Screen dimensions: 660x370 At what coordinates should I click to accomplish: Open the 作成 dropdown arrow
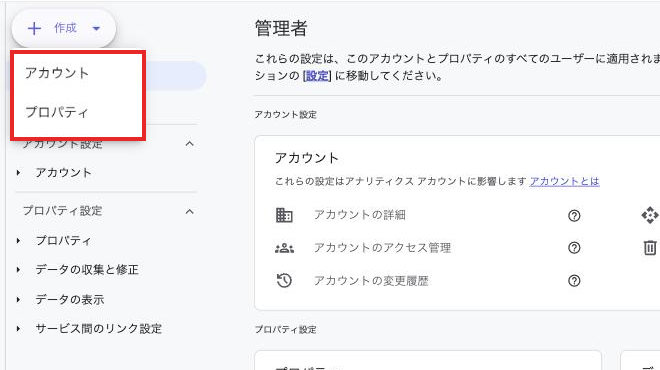pos(96,29)
